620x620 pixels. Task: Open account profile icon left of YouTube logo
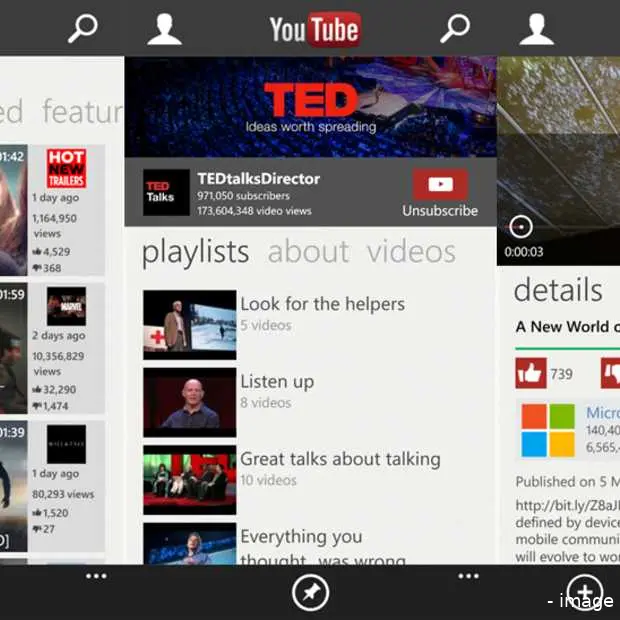click(164, 29)
